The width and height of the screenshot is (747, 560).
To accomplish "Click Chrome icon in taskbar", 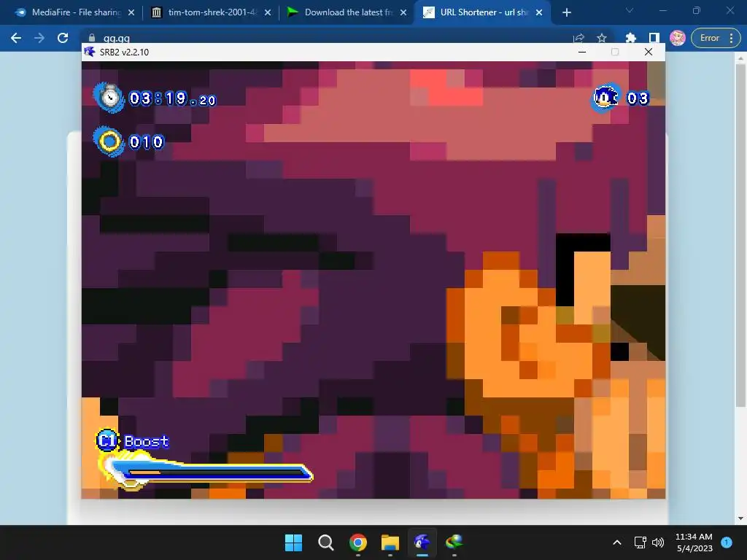I will click(x=357, y=542).
